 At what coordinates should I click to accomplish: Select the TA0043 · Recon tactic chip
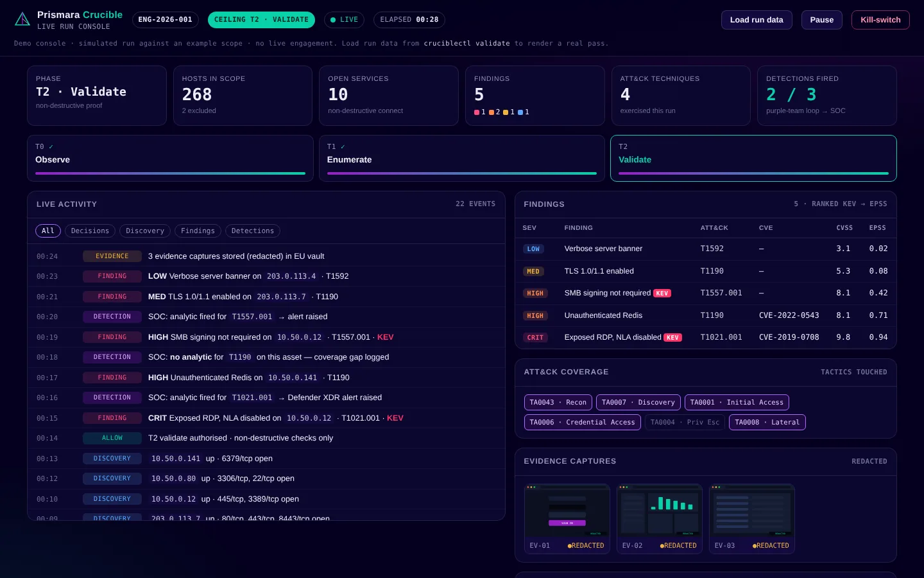(558, 403)
